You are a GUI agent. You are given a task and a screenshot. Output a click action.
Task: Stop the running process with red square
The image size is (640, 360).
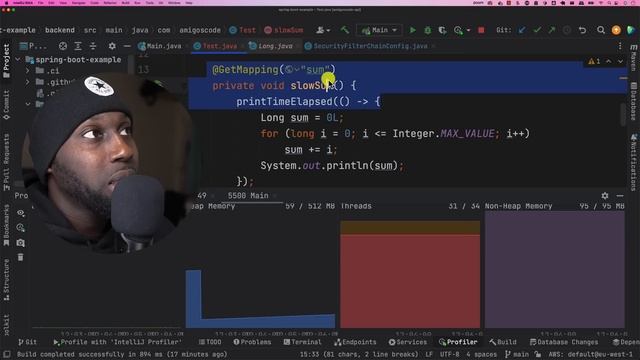[481, 30]
